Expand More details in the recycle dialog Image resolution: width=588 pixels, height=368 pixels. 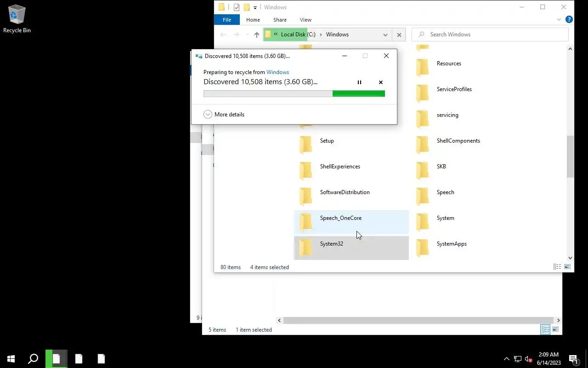pos(224,115)
